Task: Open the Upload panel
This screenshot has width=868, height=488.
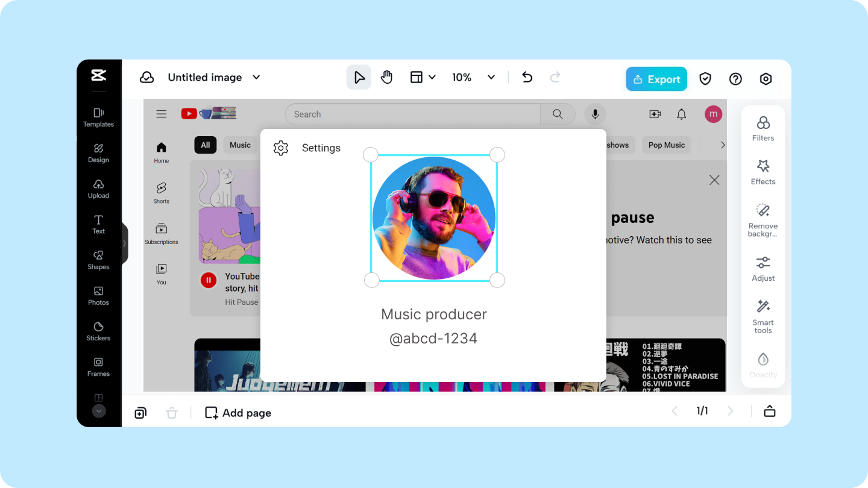Action: [x=98, y=189]
